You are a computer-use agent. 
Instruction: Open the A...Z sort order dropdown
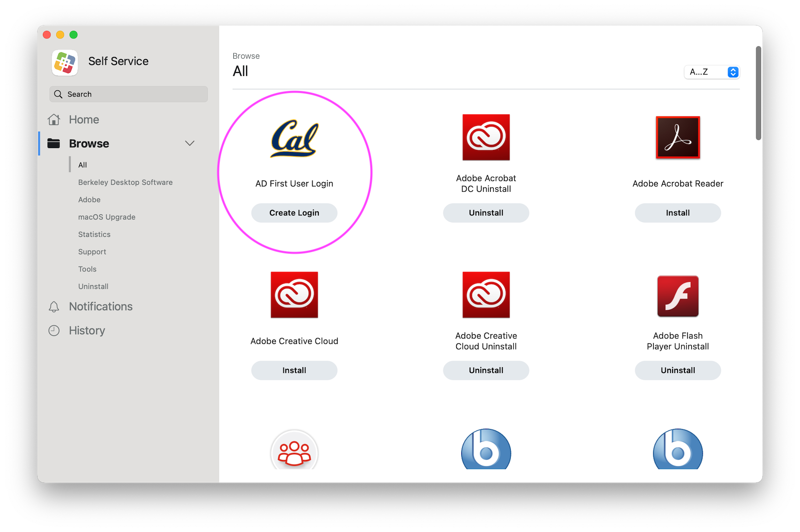(x=712, y=72)
